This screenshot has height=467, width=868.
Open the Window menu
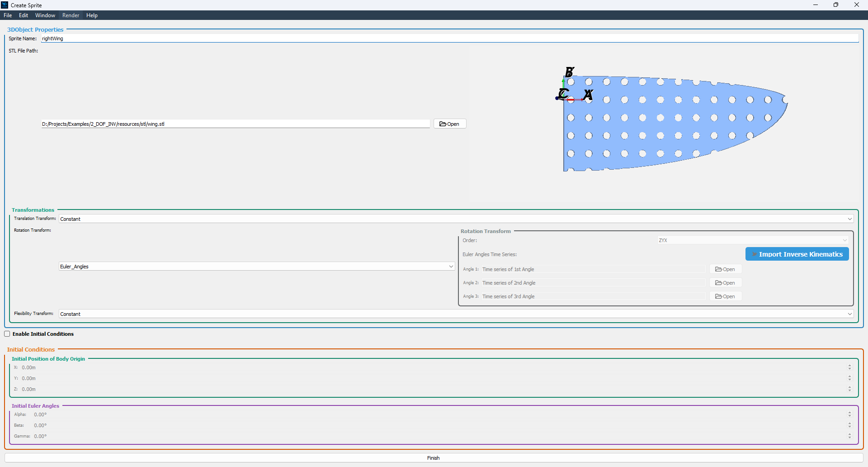(x=45, y=15)
